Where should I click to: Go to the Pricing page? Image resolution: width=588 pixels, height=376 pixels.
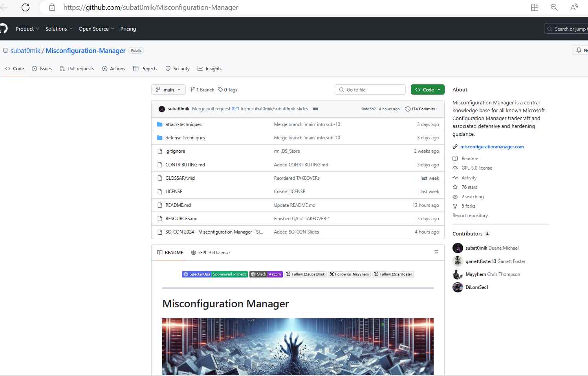128,29
